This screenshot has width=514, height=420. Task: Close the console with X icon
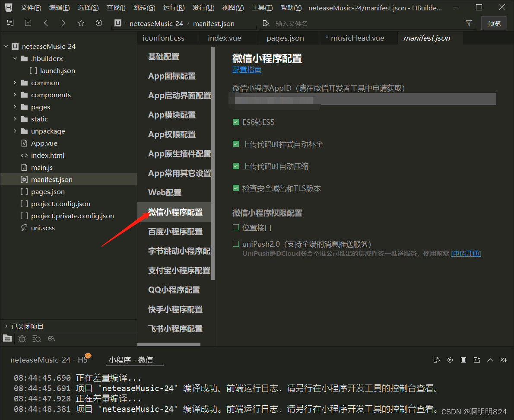504,360
